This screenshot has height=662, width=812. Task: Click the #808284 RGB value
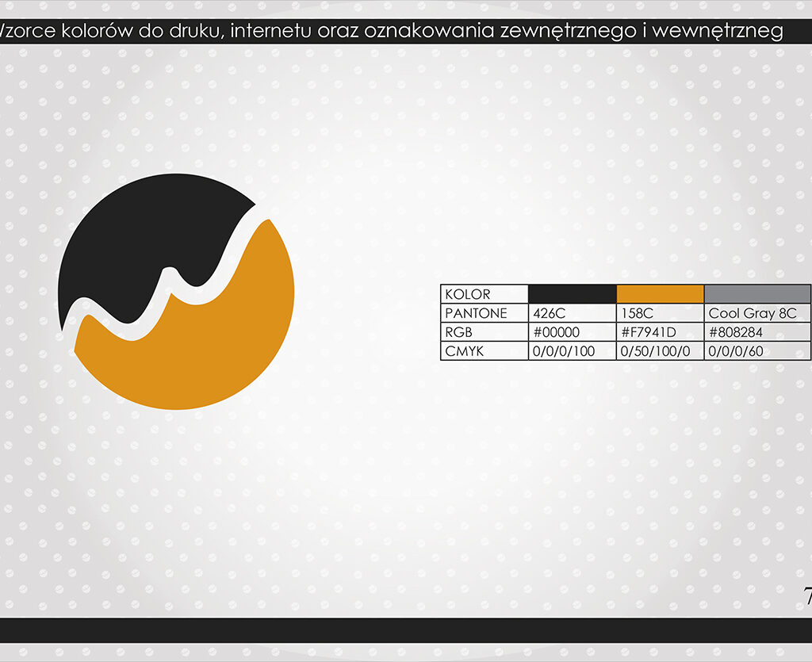756,332
